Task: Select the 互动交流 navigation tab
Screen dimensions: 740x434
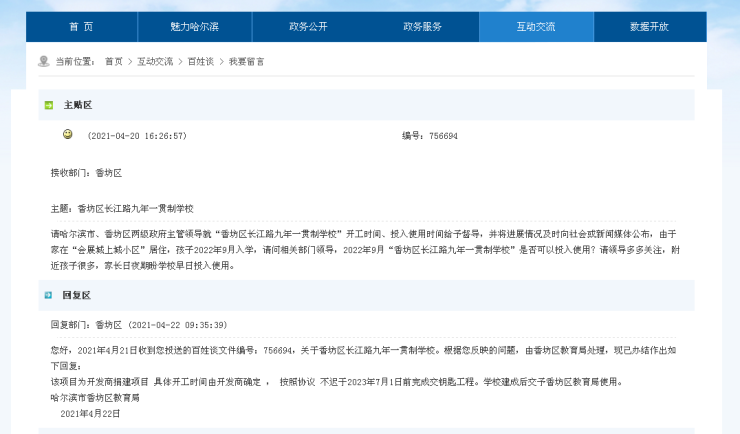Action: coord(536,27)
